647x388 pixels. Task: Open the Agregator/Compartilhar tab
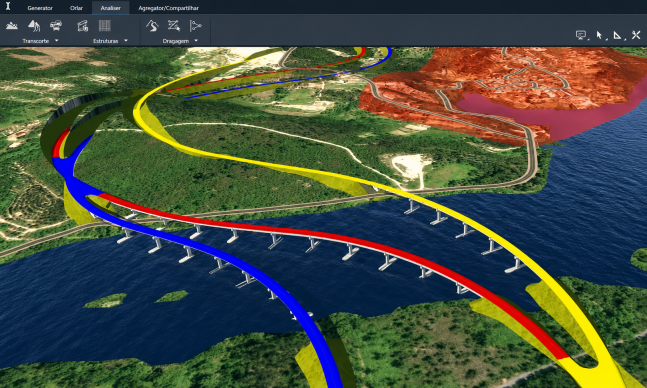168,8
